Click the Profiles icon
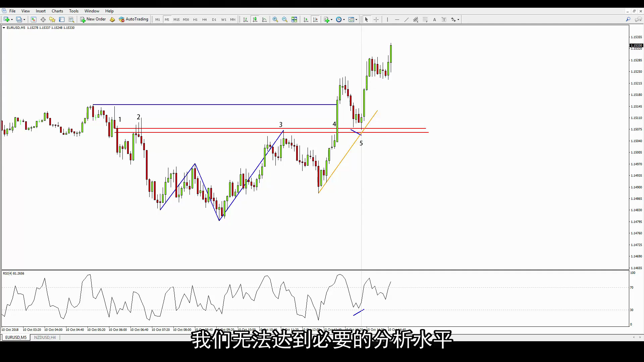Viewport: 644px width, 362px height. (x=19, y=19)
